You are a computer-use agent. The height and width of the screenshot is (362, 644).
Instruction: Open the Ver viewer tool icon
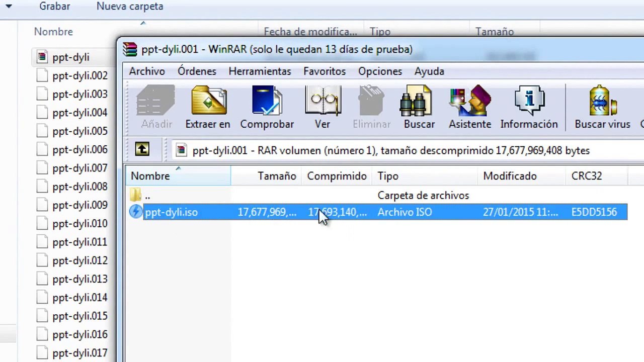pos(323,107)
